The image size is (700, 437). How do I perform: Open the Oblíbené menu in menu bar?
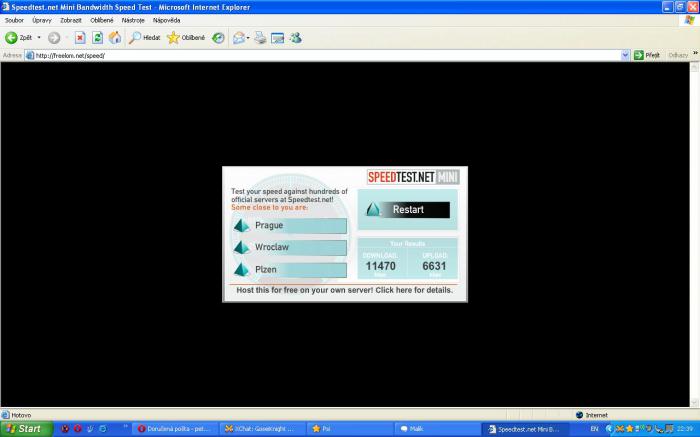point(102,20)
